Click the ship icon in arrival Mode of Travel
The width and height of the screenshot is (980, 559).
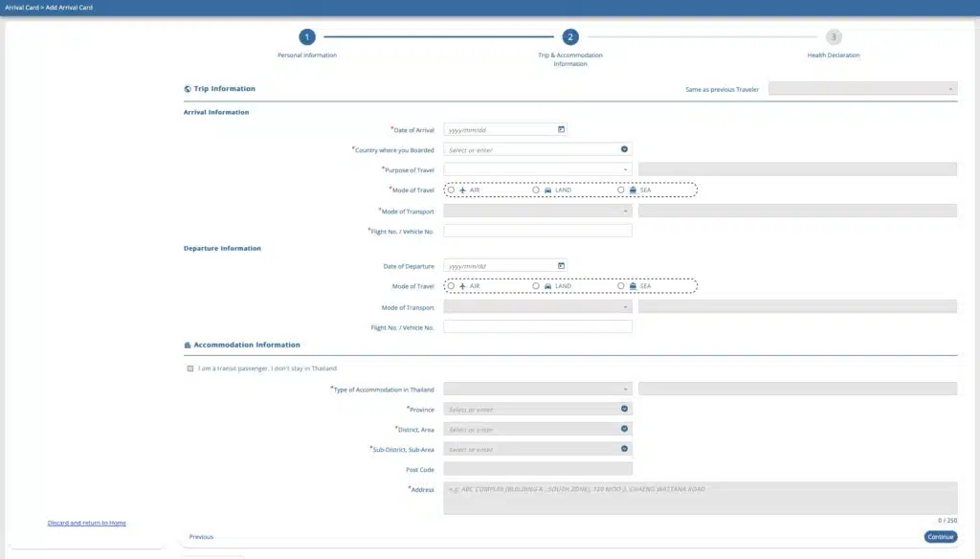[x=633, y=190]
